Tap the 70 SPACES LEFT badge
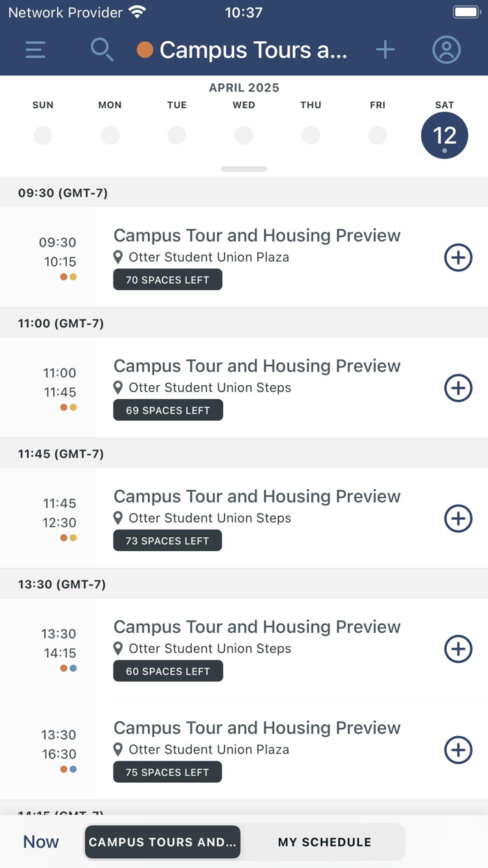 pos(167,279)
